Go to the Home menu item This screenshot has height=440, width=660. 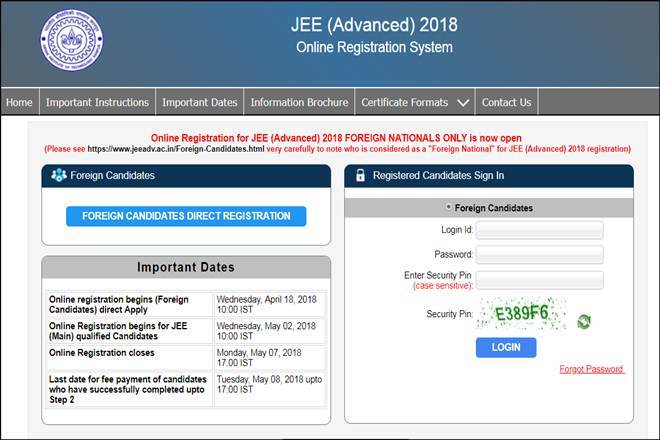coord(19,102)
